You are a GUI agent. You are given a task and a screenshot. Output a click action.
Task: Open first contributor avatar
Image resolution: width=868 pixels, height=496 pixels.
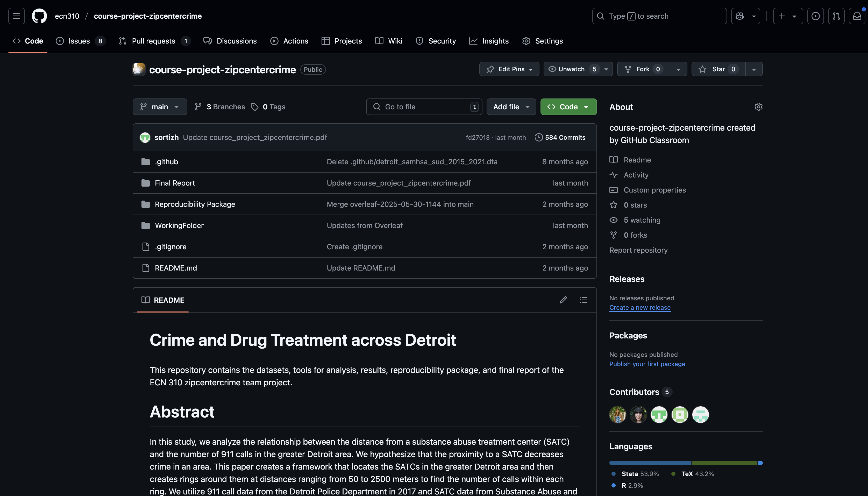(617, 415)
